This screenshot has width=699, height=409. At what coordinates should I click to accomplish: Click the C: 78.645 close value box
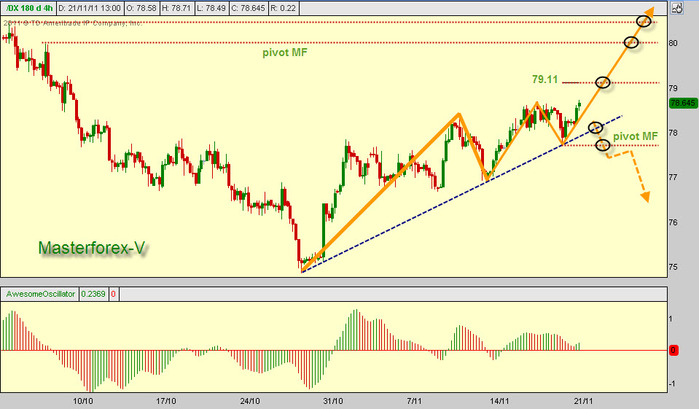[248, 8]
